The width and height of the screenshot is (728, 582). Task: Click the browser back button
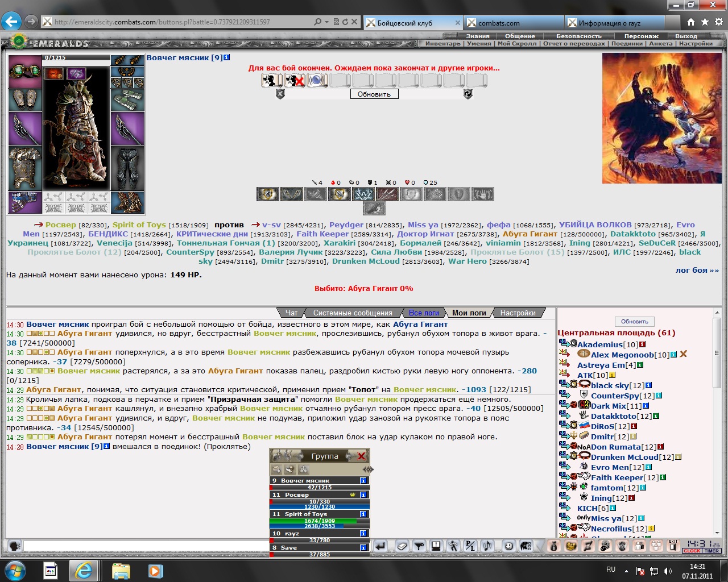(x=11, y=22)
